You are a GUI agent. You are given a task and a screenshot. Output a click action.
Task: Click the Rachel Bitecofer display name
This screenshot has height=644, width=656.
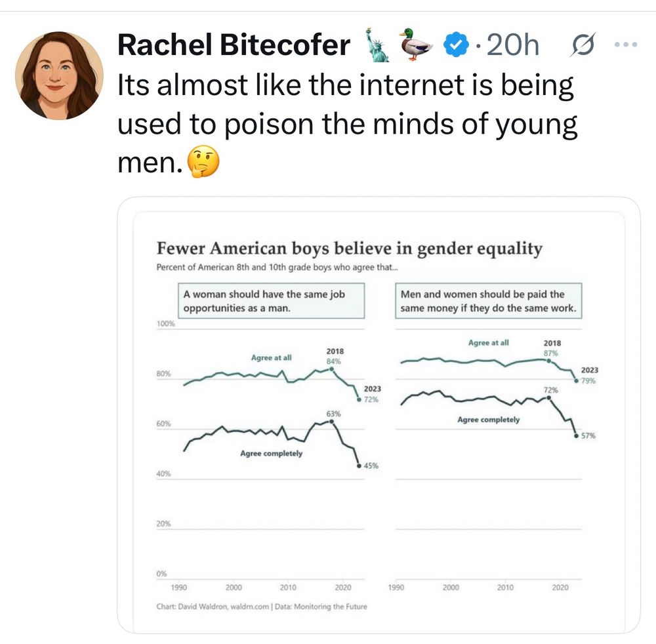(x=234, y=45)
